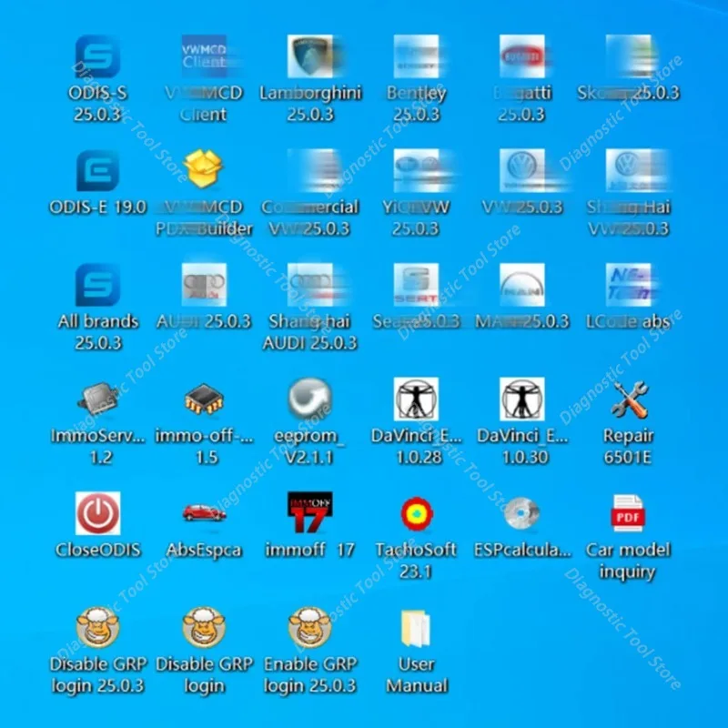The image size is (728, 728).
Task: Click the immo-off 1.5 chip icon
Action: pos(204,399)
